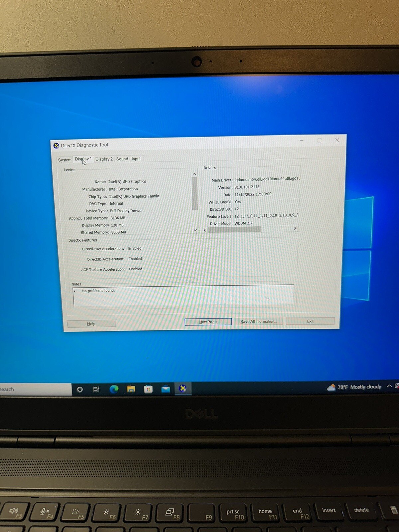Exit the DirectX Diagnostic Tool
This screenshot has height=532, width=399.
[310, 321]
